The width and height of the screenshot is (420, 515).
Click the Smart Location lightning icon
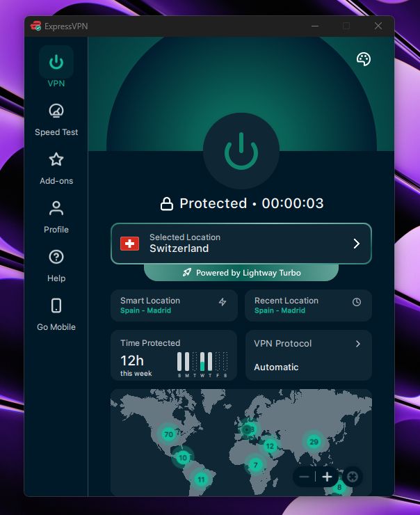click(x=223, y=302)
